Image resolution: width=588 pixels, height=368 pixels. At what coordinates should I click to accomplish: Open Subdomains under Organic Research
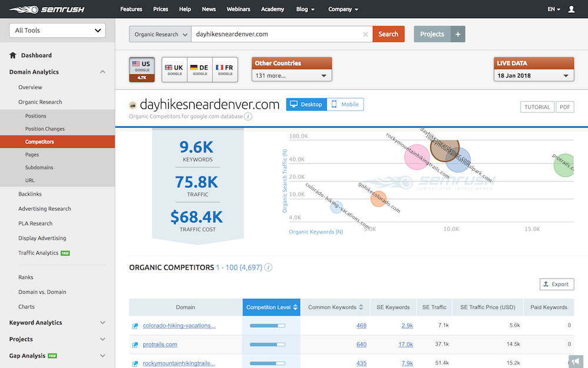pyautogui.click(x=39, y=167)
